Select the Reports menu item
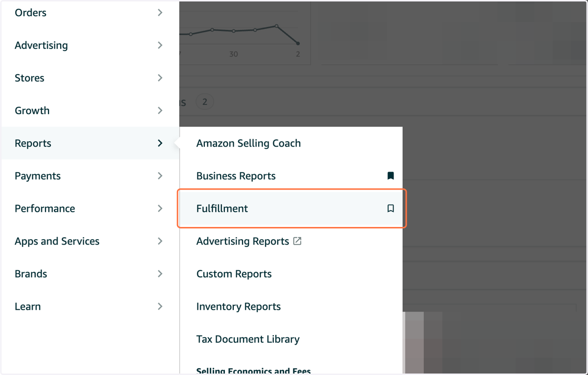 pos(90,143)
